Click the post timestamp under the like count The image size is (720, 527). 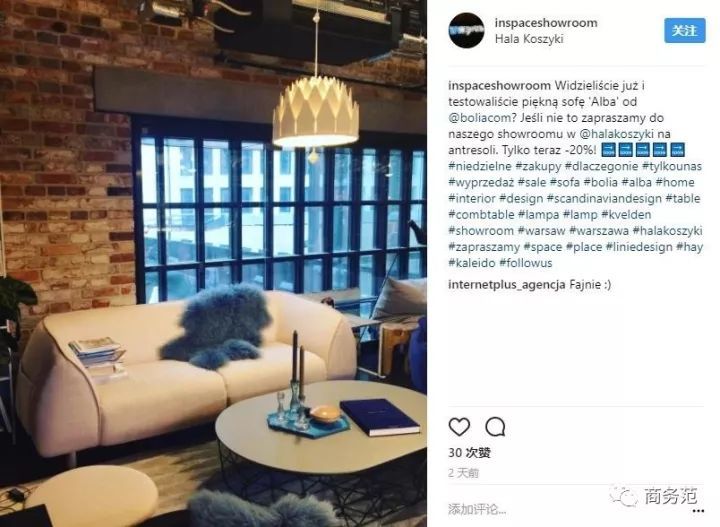tap(463, 473)
